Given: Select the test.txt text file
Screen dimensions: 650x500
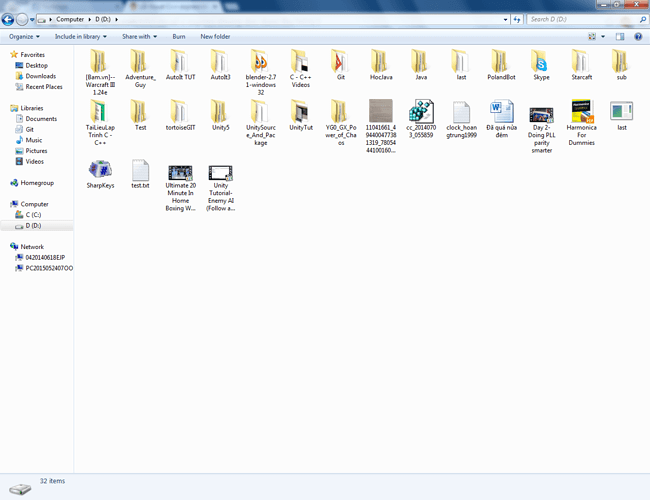Looking at the screenshot, I should click(140, 170).
